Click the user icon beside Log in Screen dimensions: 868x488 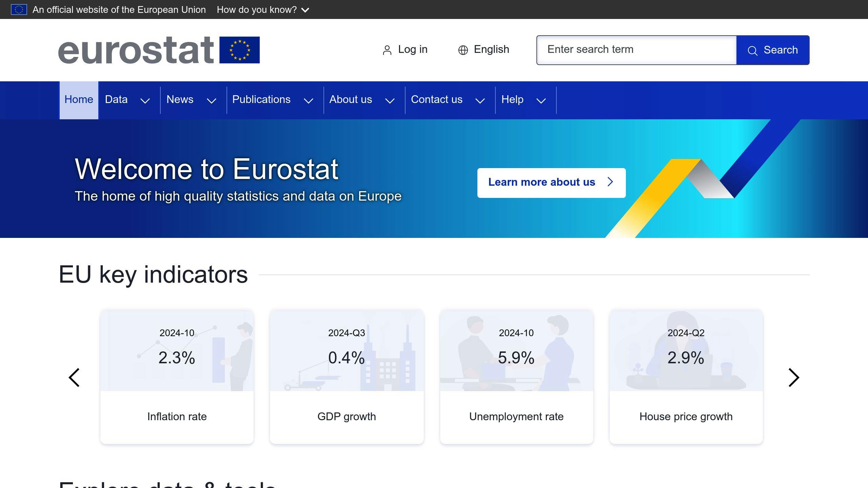(x=387, y=50)
